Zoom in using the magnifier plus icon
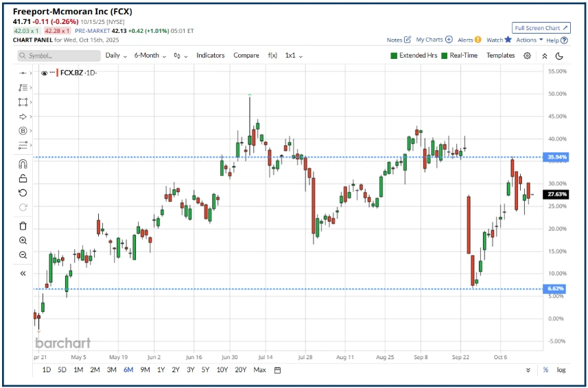Viewport: 588px width, 388px height. tap(23, 241)
